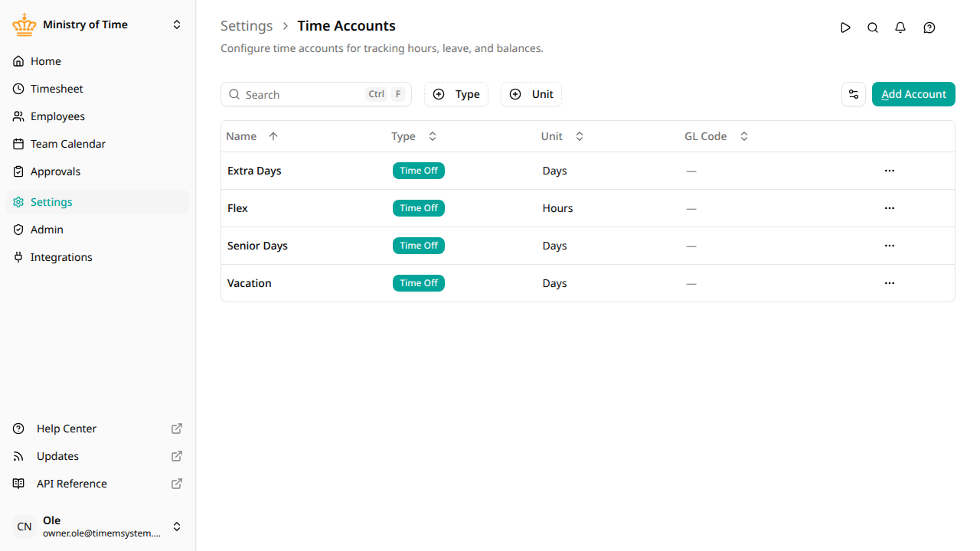This screenshot has width=980, height=551.
Task: Sort by the Unit column
Action: [563, 136]
